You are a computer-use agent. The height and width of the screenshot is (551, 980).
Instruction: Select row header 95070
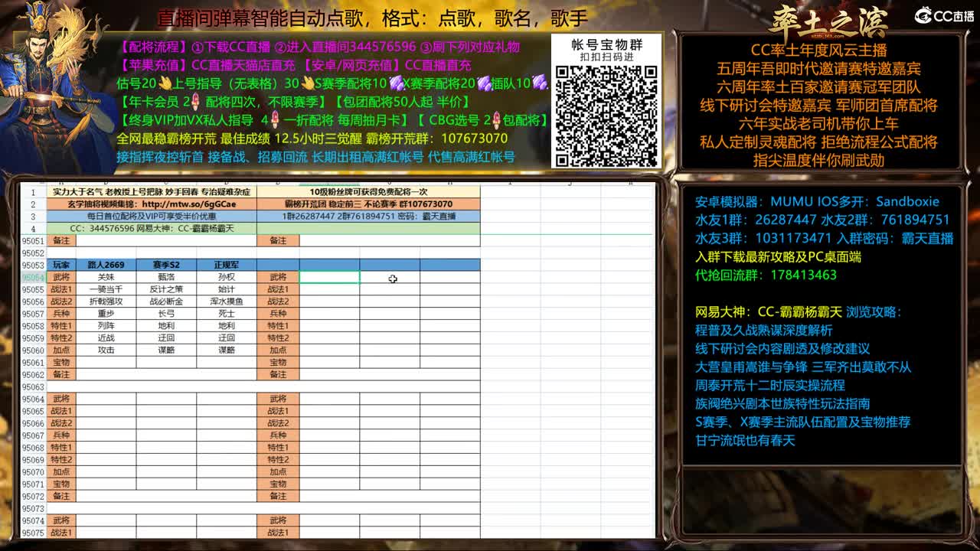pyautogui.click(x=33, y=472)
